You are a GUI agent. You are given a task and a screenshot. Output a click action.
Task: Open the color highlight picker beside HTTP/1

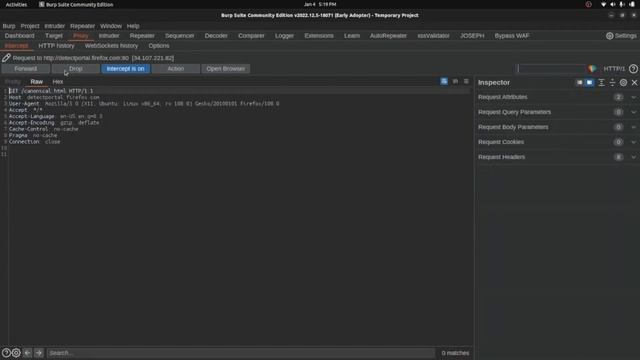(592, 69)
